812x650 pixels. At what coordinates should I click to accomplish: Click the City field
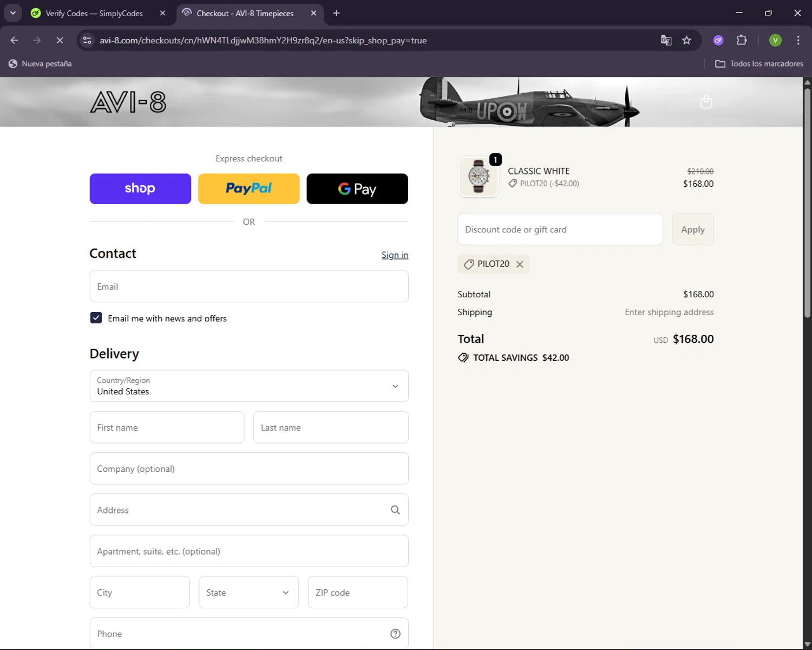140,592
